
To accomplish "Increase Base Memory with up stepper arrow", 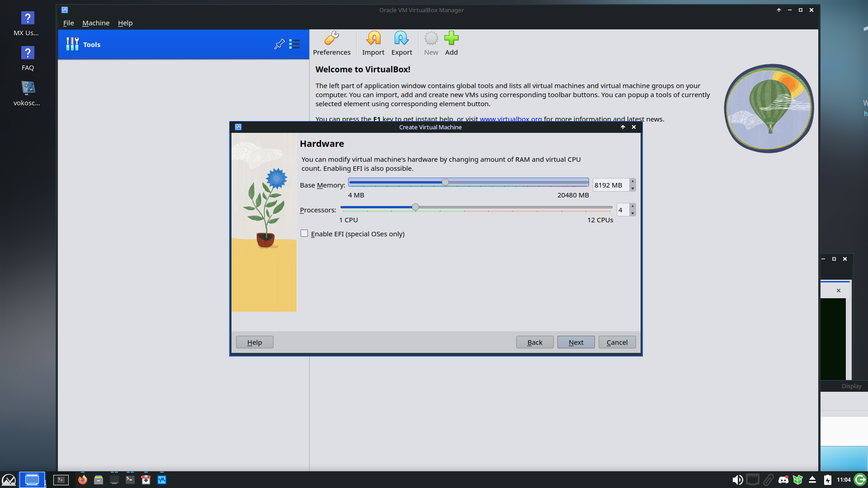I will click(632, 182).
